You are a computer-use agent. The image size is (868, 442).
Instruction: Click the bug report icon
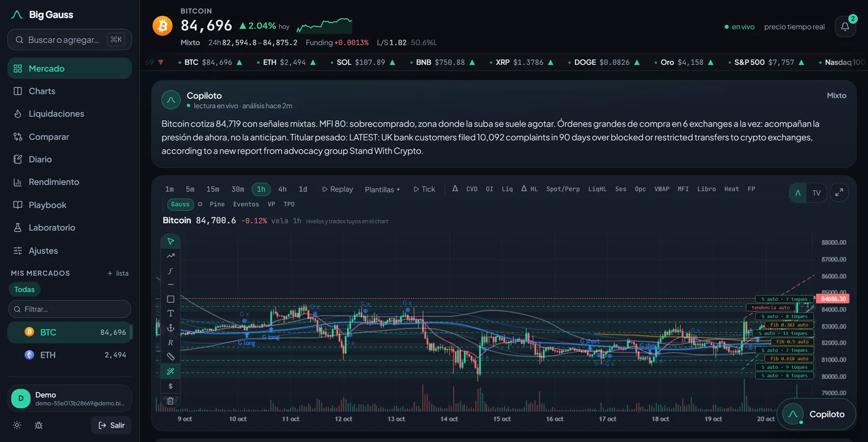(x=38, y=425)
